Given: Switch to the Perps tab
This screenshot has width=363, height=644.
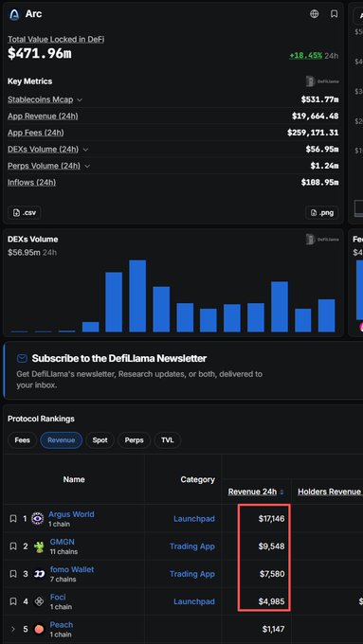Looking at the screenshot, I should 134,440.
